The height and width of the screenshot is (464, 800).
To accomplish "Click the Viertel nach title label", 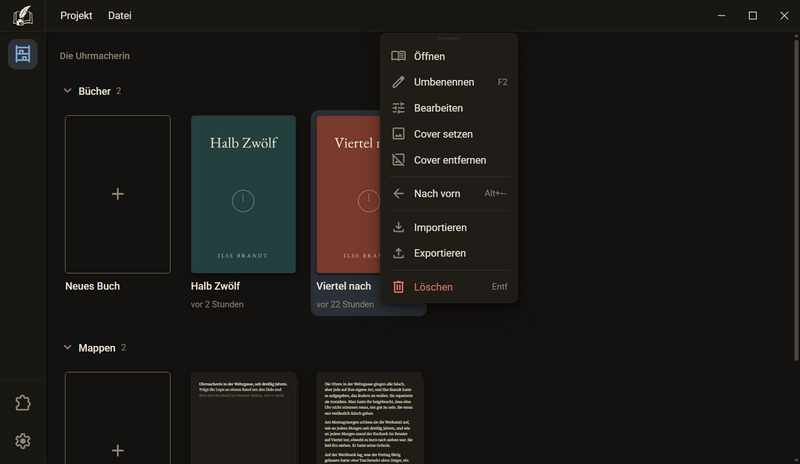I will pyautogui.click(x=343, y=286).
